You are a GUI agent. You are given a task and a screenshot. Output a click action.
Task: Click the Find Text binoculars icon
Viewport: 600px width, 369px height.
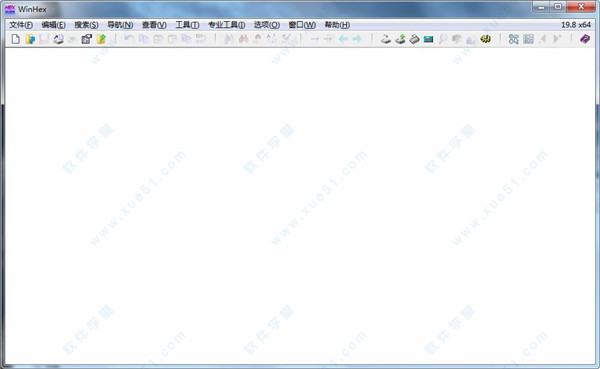point(229,39)
